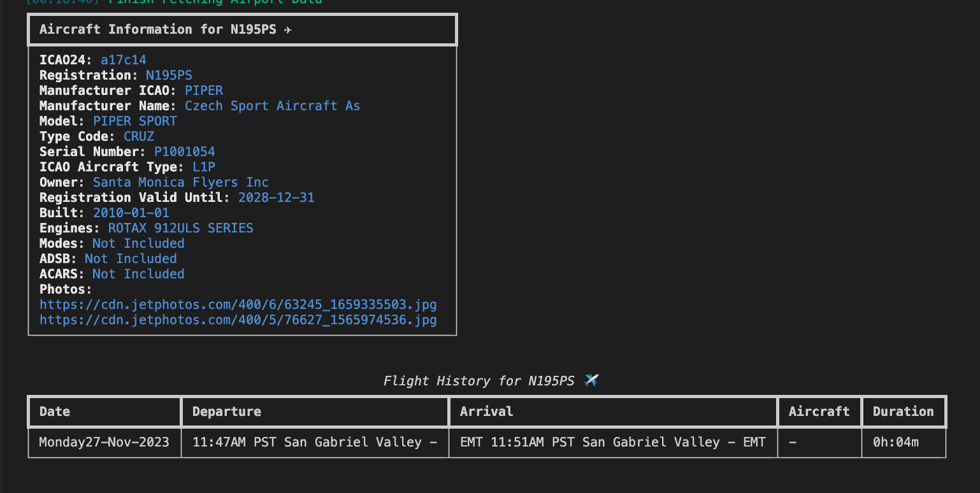Click the 0h:04m duration cell
The image size is (980, 493).
[896, 442]
